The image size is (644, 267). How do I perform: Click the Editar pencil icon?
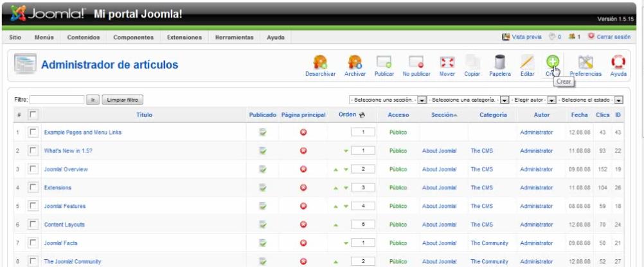coord(527,62)
